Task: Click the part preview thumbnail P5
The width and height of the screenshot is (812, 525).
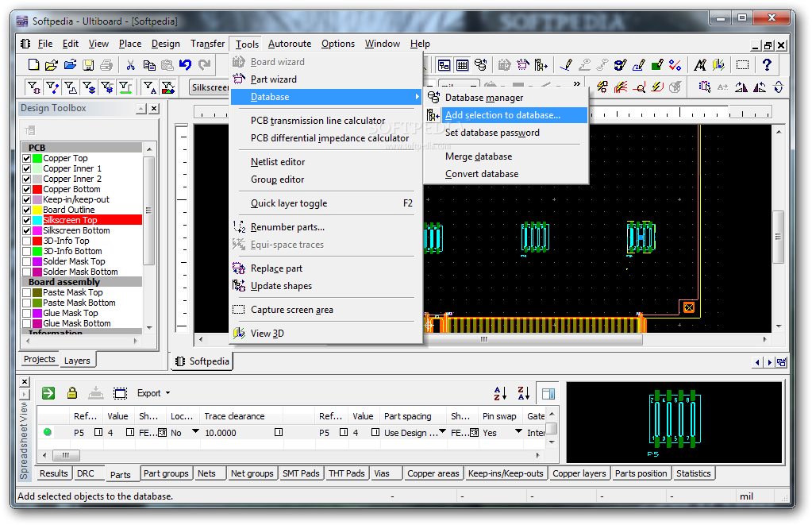Action: [674, 423]
